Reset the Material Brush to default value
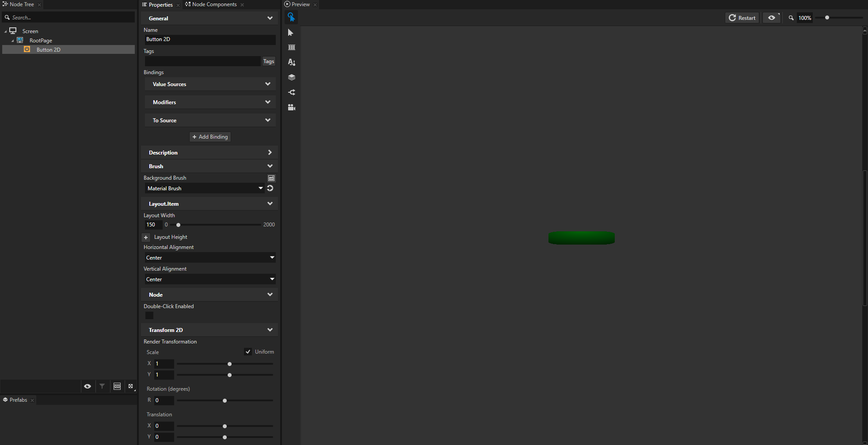Image resolution: width=868 pixels, height=445 pixels. tap(270, 188)
